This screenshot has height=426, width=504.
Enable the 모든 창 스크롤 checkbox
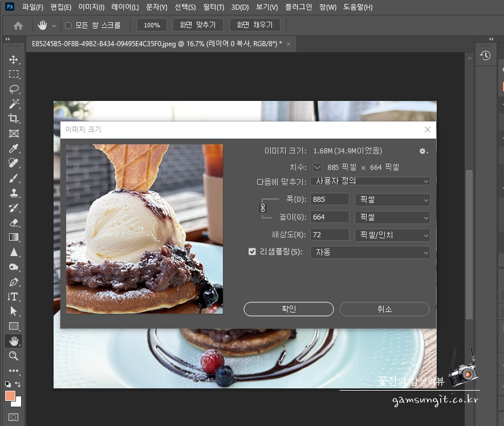pos(68,26)
